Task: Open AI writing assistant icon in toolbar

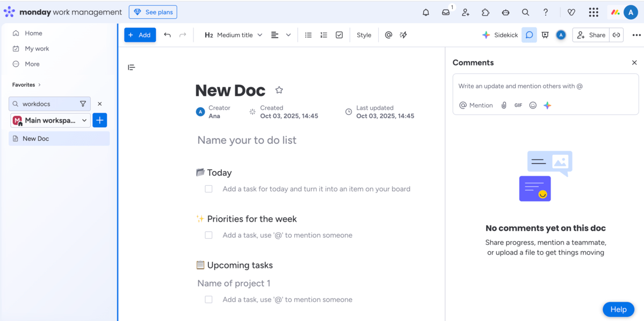Action: pos(403,34)
